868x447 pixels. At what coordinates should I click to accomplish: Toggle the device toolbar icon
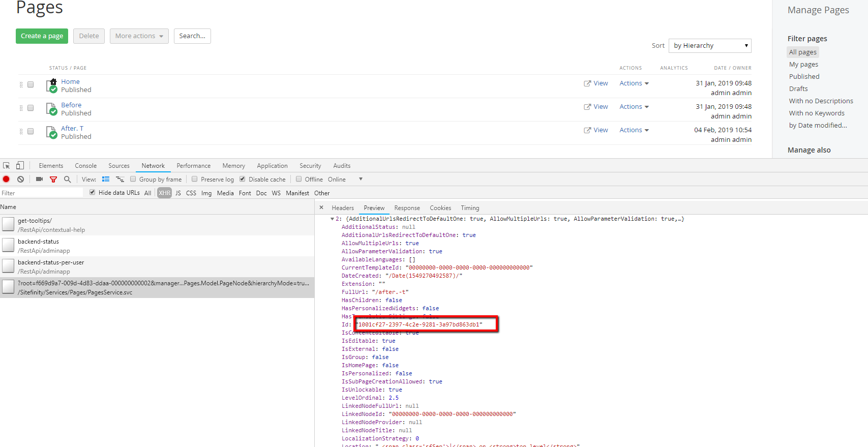(x=20, y=165)
